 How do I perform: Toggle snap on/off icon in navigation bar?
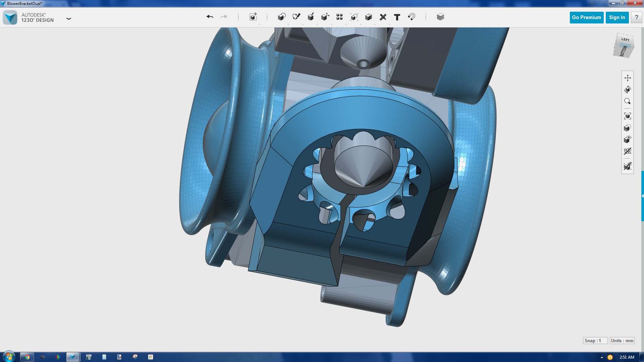(x=628, y=166)
